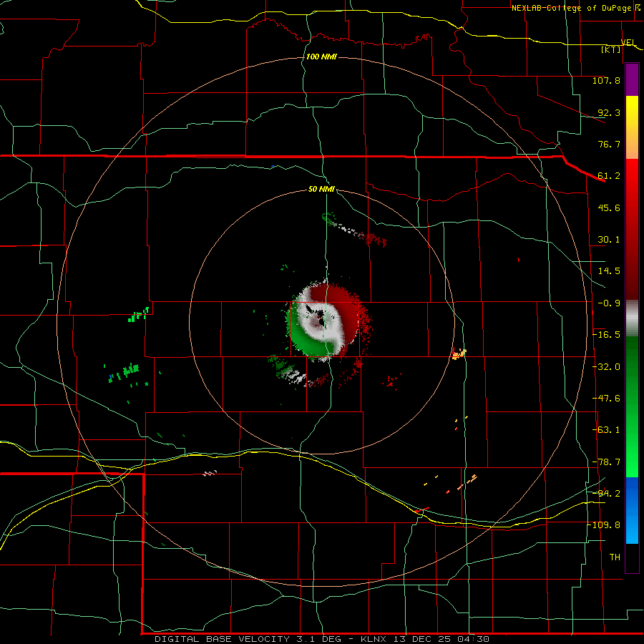This screenshot has width=644, height=644.
Task: Click the 30.1 velocity scale value
Action: (609, 240)
